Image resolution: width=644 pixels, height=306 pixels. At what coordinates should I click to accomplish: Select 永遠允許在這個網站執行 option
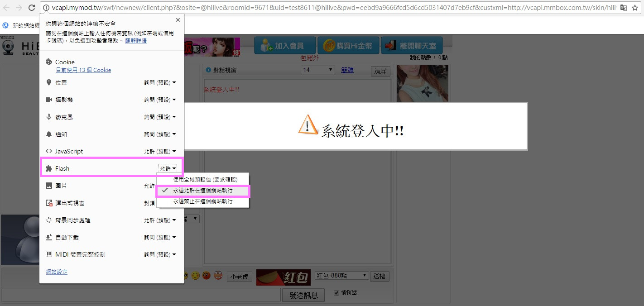(x=203, y=191)
